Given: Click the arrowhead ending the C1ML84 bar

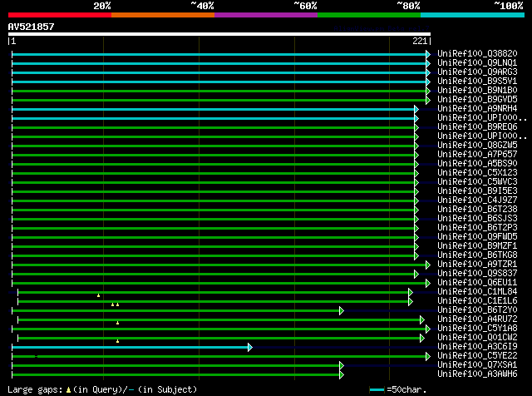Looking at the screenshot, I should (410, 292).
